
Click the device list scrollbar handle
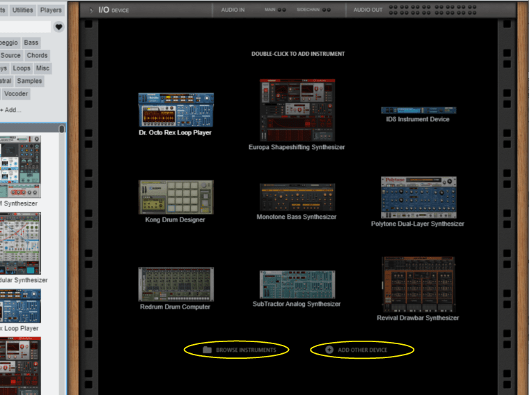point(61,130)
